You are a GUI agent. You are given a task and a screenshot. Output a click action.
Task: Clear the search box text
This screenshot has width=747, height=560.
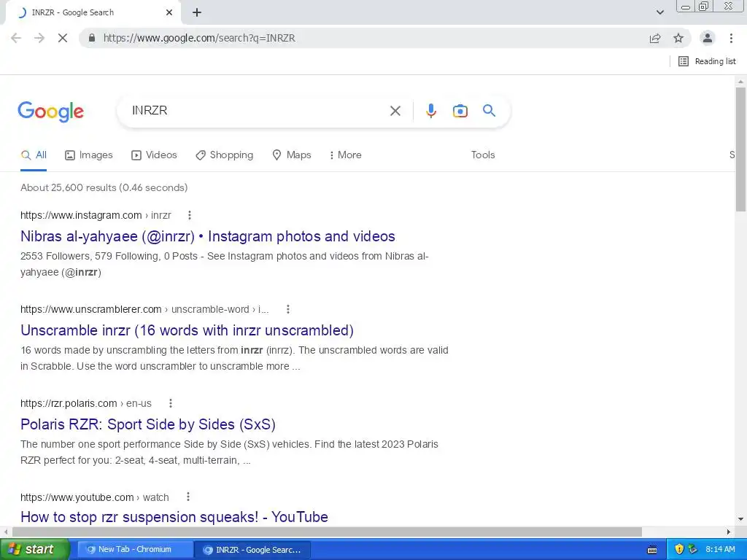(395, 111)
